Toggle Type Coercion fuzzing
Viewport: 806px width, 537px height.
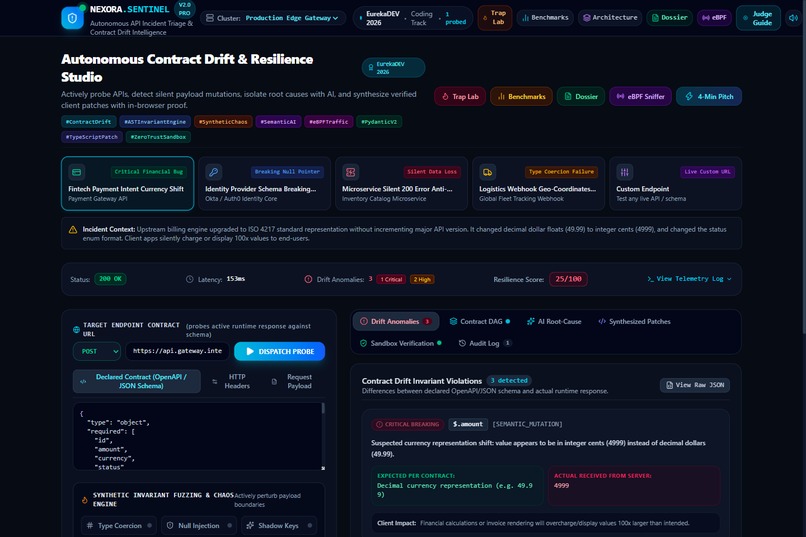[119, 526]
